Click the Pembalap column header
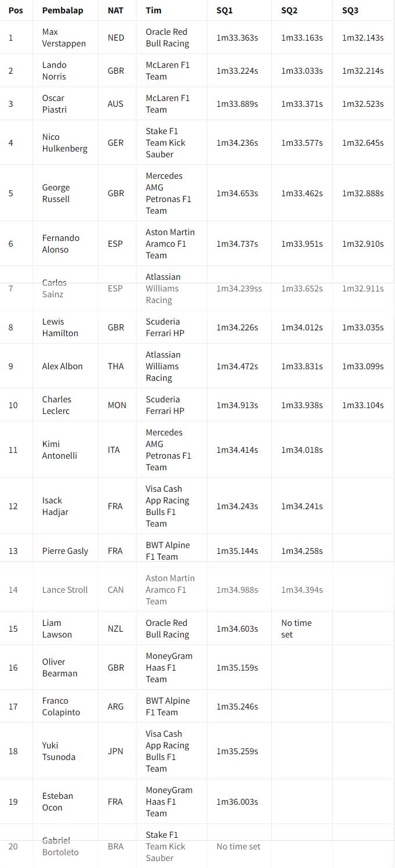Screen dimensions: 395x868 tap(60, 10)
